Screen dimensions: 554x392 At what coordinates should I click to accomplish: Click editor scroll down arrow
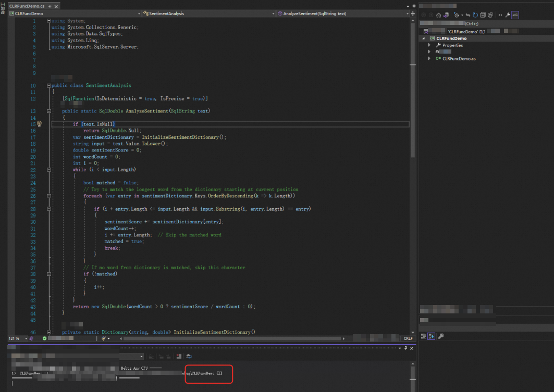point(413,332)
